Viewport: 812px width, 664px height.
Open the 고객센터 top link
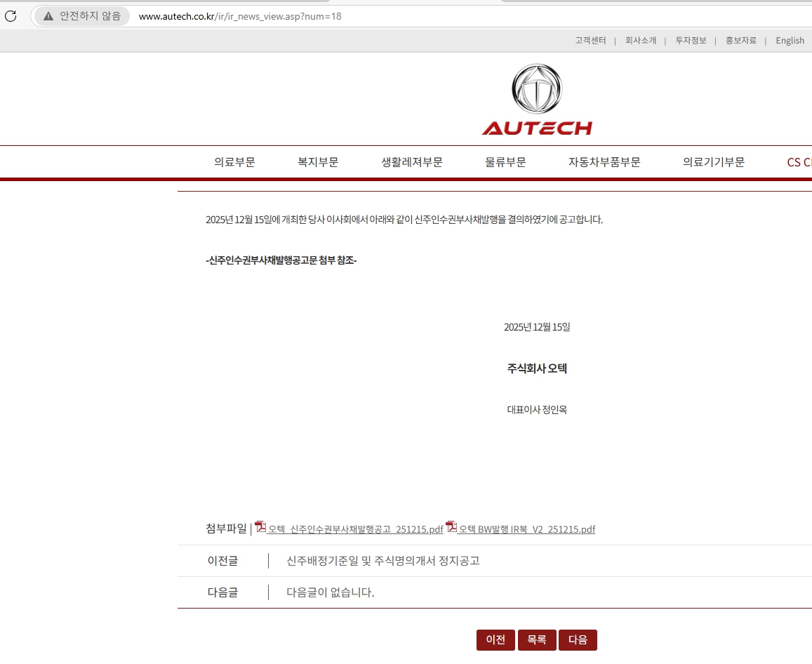coord(590,41)
